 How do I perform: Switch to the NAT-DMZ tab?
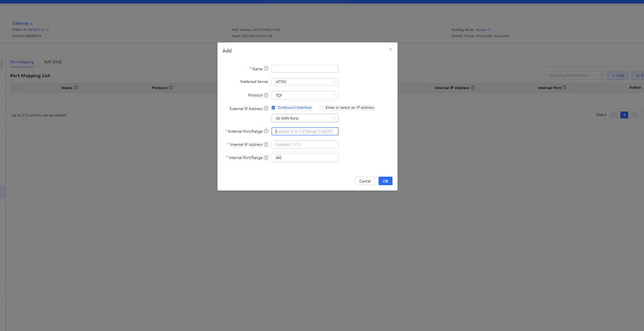tap(53, 62)
